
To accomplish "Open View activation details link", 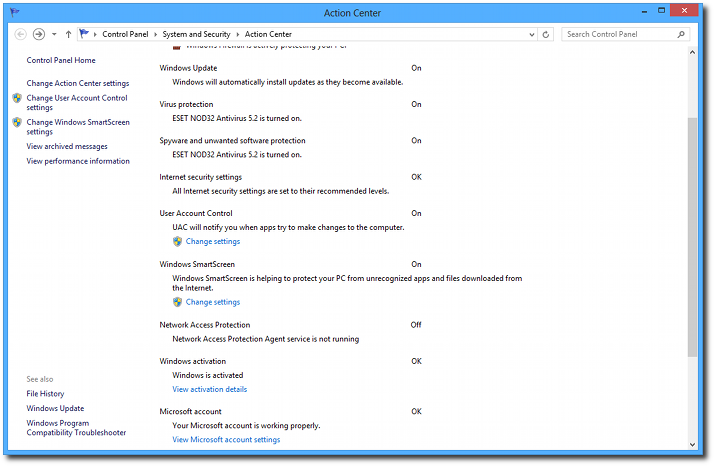I will 209,389.
